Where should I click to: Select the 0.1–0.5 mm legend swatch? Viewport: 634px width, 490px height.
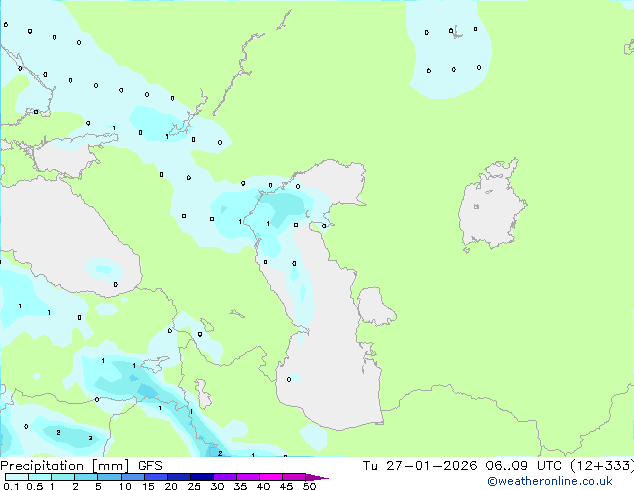pyautogui.click(x=17, y=477)
